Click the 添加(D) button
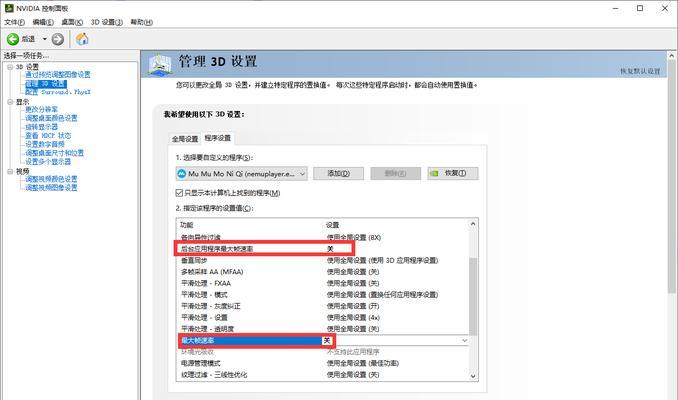Image resolution: width=678 pixels, height=400 pixels. pos(339,173)
